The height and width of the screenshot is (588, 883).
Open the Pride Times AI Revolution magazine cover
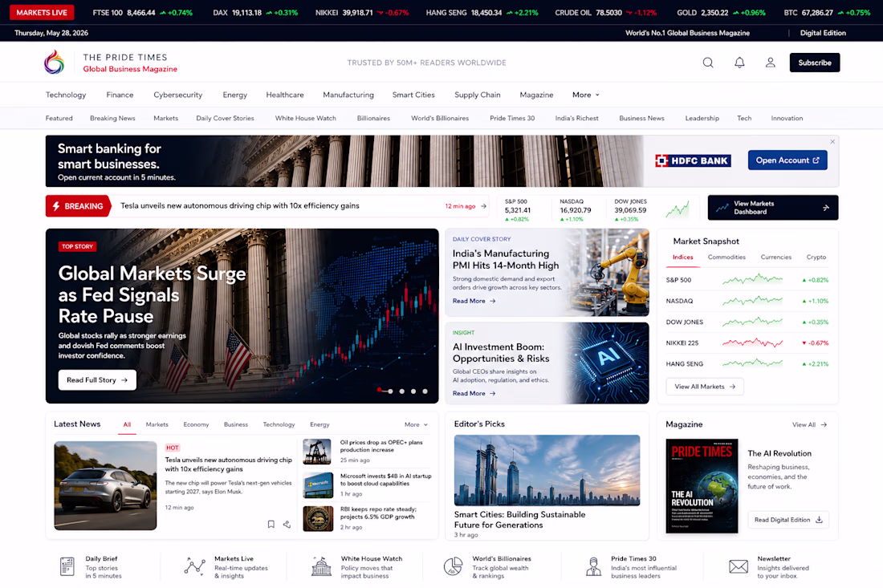(x=702, y=485)
